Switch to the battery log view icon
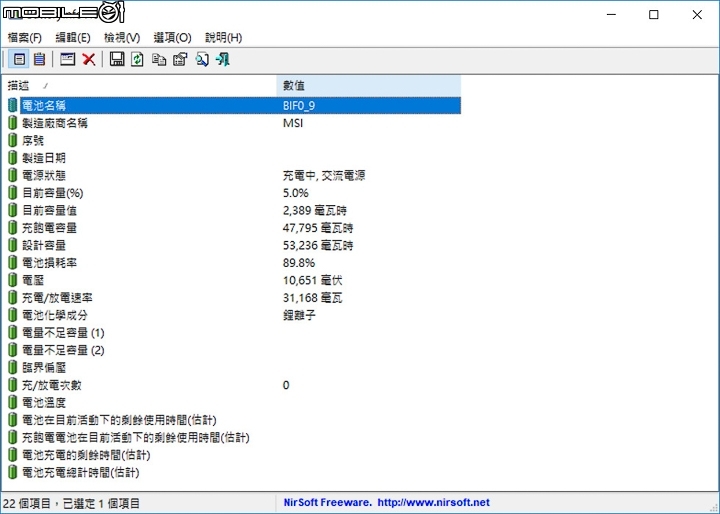Viewport: 720px width, 514px height. (39, 59)
